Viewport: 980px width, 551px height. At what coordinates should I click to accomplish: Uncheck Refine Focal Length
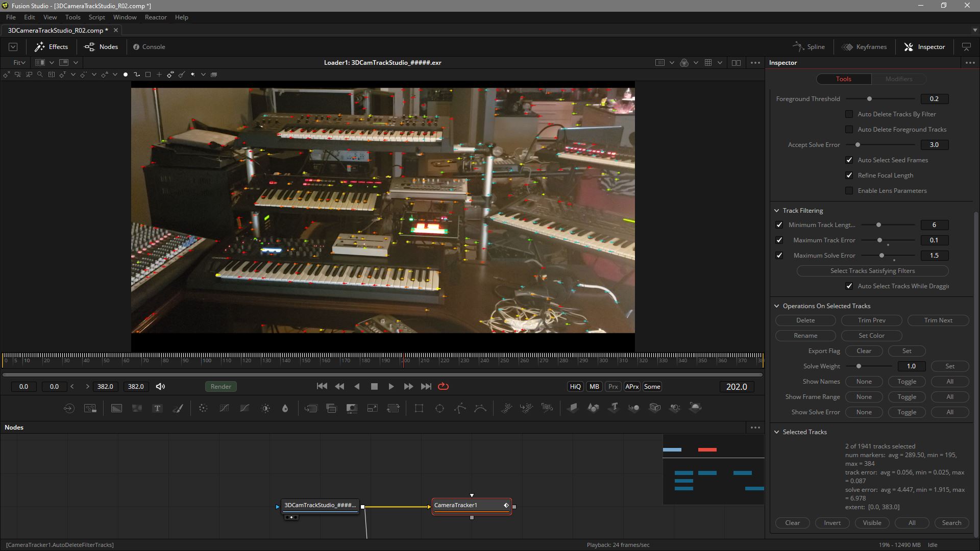click(849, 176)
